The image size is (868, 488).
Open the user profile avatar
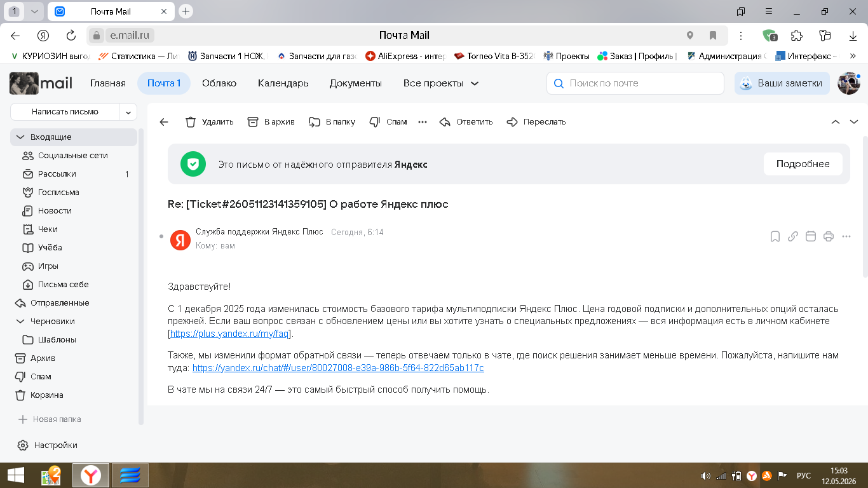coord(849,83)
